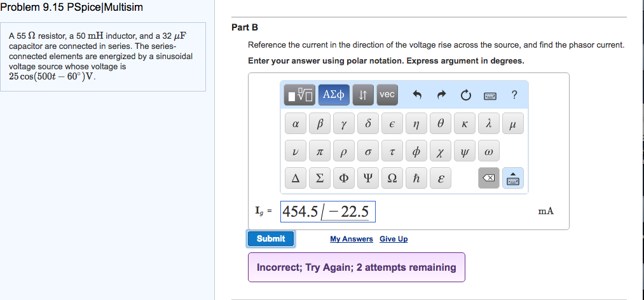The width and height of the screenshot is (644, 300).
Task: Open the templates and radical math palette
Action: pos(300,95)
